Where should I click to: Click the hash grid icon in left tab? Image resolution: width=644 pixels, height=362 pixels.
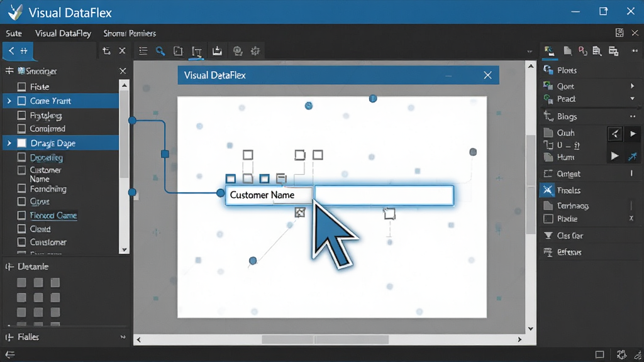pos(24,50)
